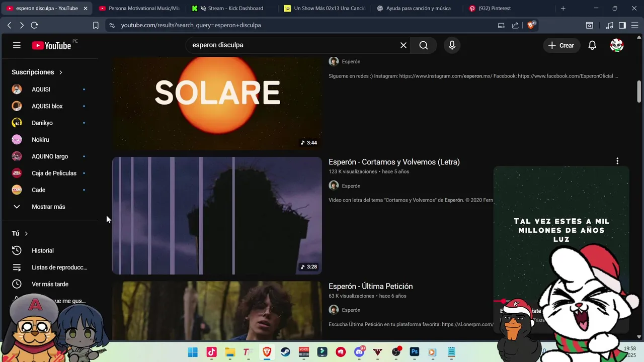The height and width of the screenshot is (362, 644).
Task: Open Voicemeeter from taskbar
Action: (x=304, y=352)
